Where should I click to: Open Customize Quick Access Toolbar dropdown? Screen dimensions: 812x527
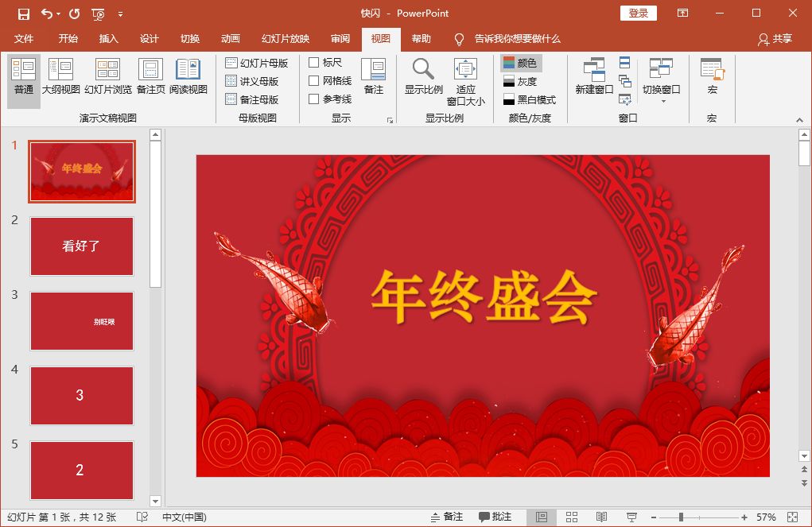click(x=120, y=14)
